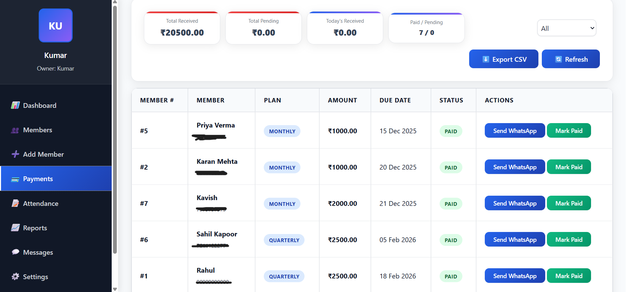
Task: Click the Paid / Pending summary card
Action: (x=426, y=28)
